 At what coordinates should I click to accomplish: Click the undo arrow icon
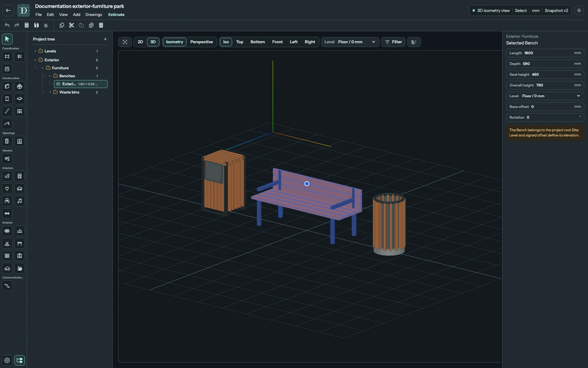[x=7, y=25]
